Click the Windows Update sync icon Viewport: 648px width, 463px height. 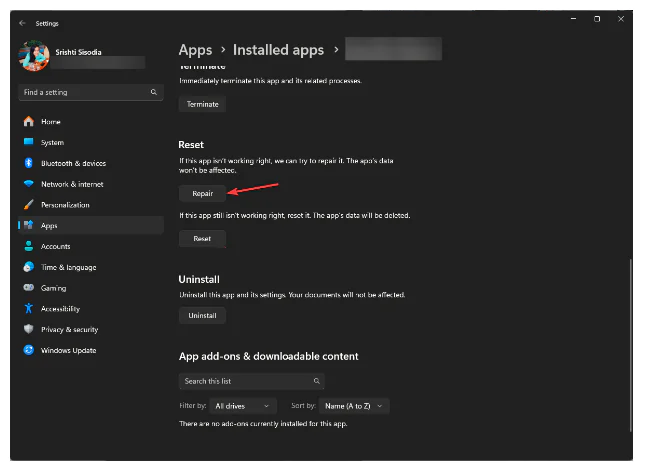point(29,350)
